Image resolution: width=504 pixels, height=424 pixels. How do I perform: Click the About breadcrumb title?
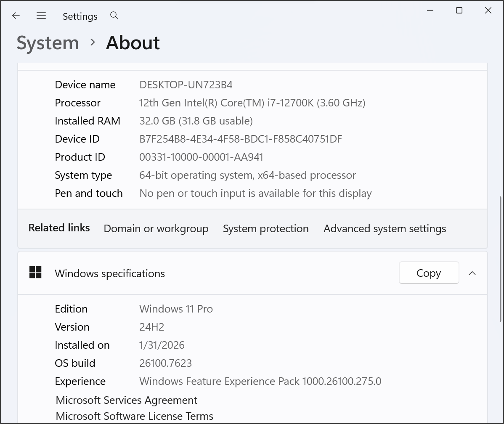point(133,43)
